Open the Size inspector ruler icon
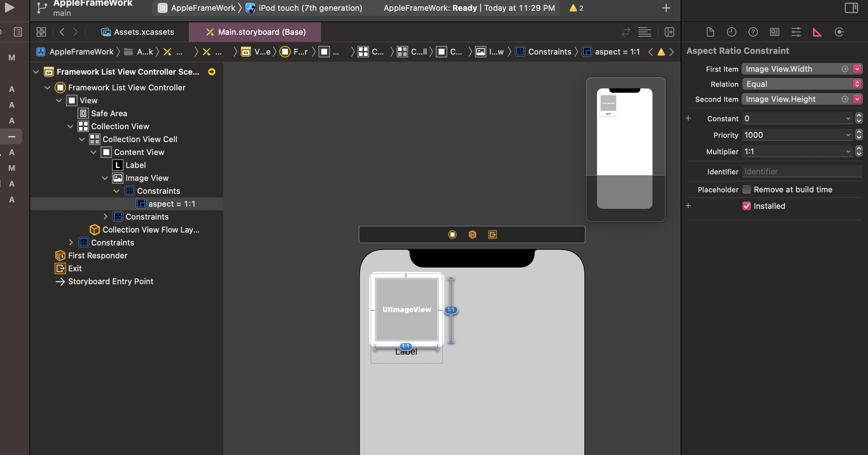 click(817, 32)
